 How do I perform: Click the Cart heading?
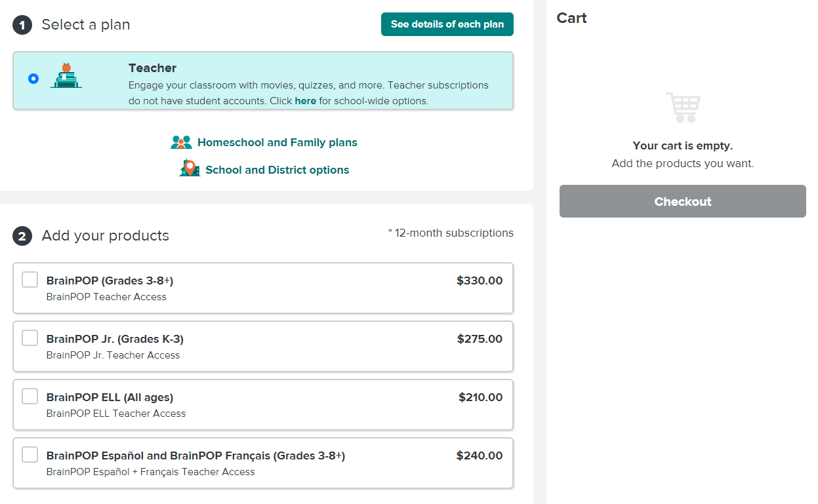pos(572,18)
